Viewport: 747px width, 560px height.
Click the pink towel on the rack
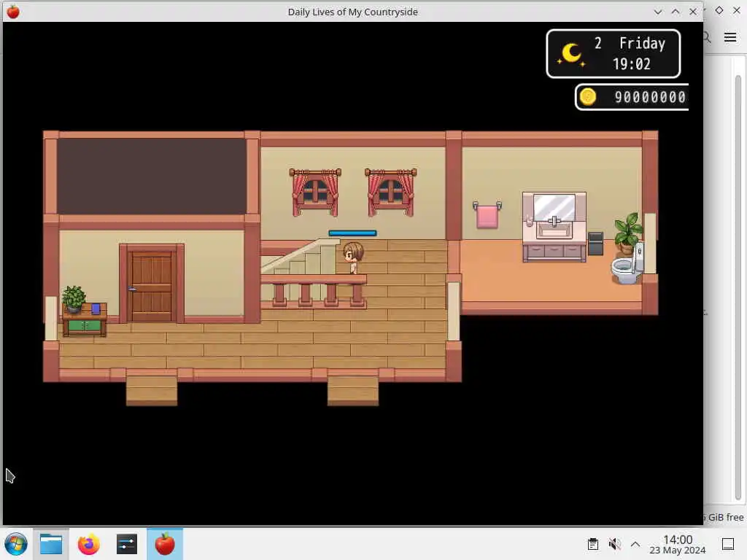pyautogui.click(x=487, y=215)
